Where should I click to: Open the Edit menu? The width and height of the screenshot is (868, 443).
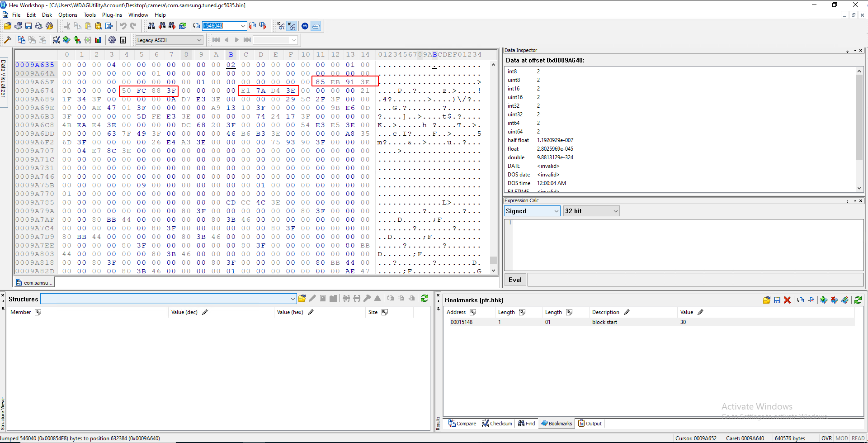pyautogui.click(x=31, y=14)
